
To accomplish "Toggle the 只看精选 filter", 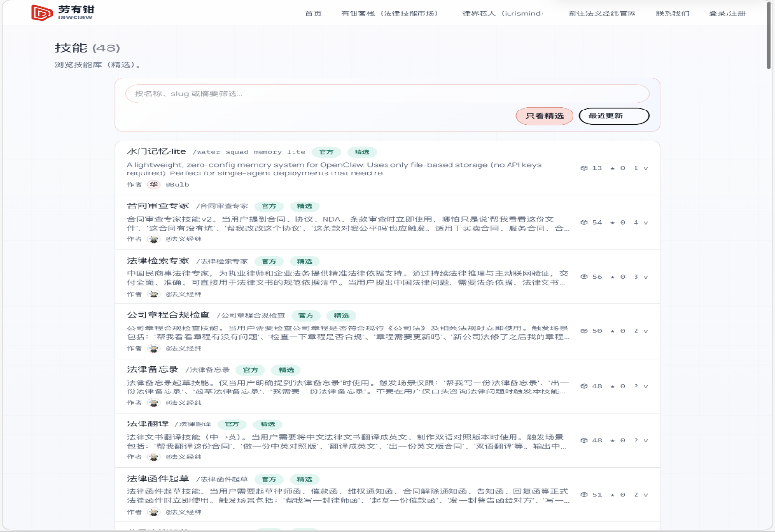I will 544,116.
